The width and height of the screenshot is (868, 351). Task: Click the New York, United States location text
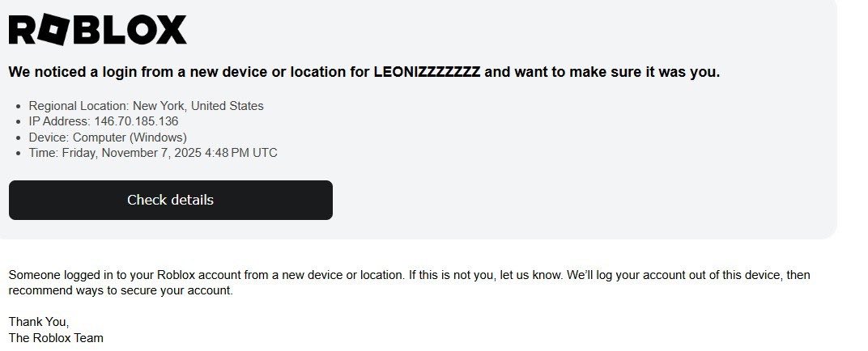tap(198, 106)
